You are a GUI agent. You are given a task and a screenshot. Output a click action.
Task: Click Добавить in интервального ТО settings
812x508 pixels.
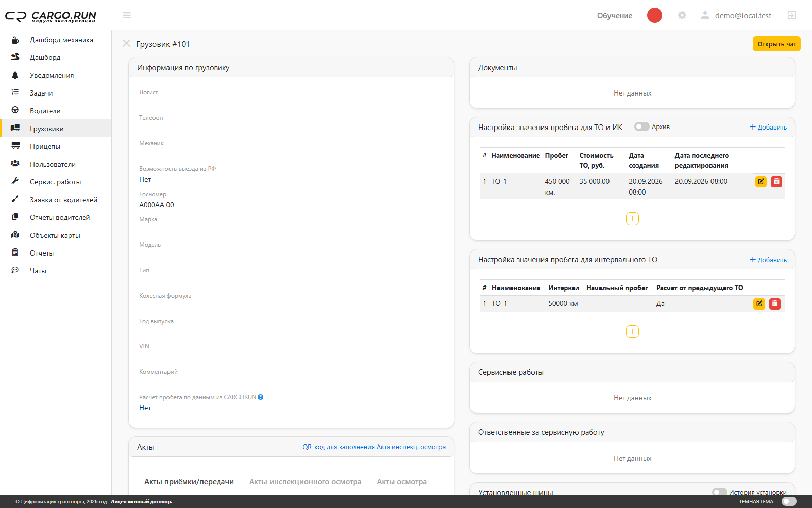(x=768, y=260)
